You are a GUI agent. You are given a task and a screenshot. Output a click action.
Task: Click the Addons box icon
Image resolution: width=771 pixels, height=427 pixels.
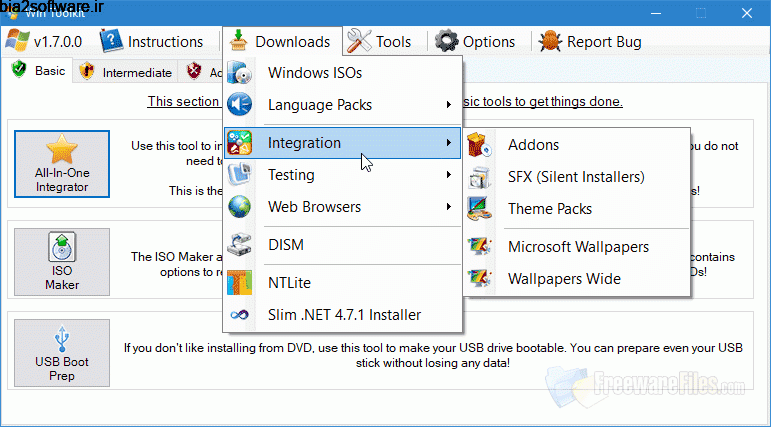(x=479, y=145)
